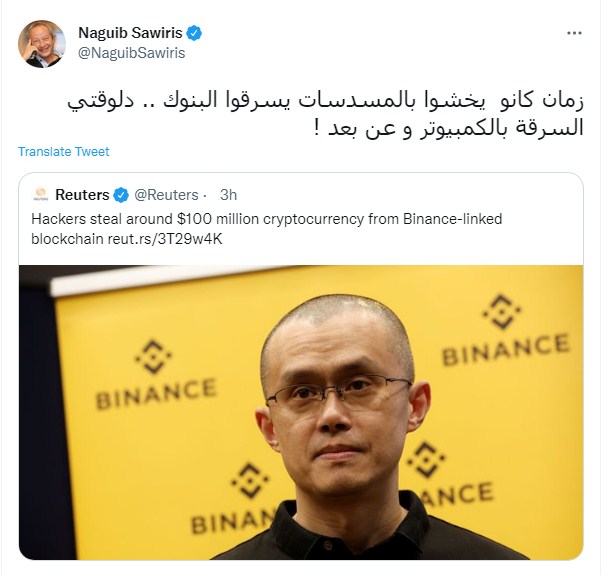This screenshot has width=607, height=575.
Task: Click the Reuters blue verified badge
Action: tap(121, 195)
